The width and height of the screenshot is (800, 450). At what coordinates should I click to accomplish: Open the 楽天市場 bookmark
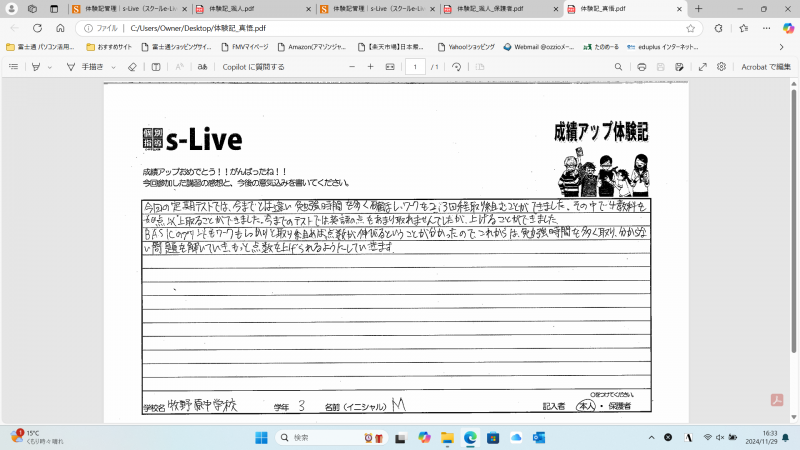[x=390, y=47]
